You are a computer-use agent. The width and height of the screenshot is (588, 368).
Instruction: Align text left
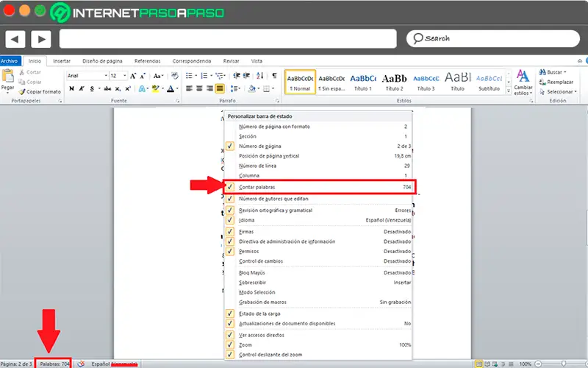click(189, 88)
